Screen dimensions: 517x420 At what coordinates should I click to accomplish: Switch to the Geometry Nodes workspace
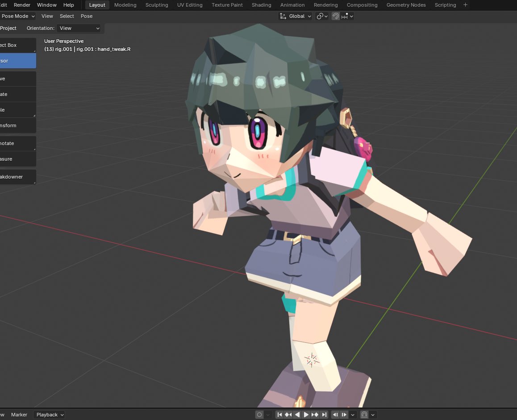[406, 5]
